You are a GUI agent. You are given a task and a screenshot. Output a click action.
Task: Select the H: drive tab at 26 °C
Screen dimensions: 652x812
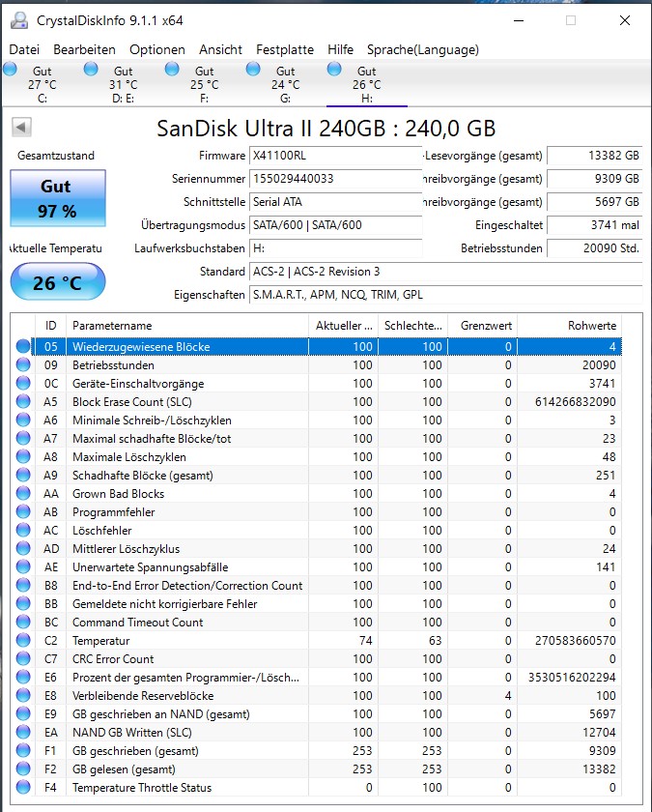pos(366,84)
